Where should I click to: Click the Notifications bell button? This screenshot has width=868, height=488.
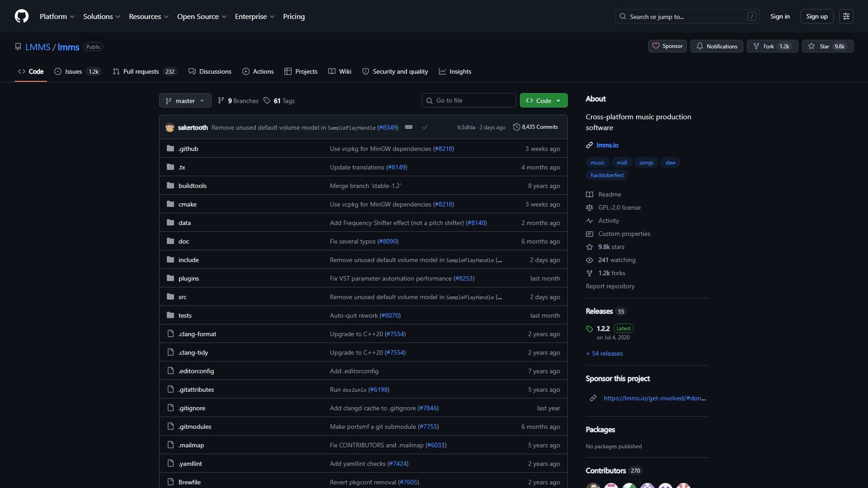pyautogui.click(x=717, y=46)
